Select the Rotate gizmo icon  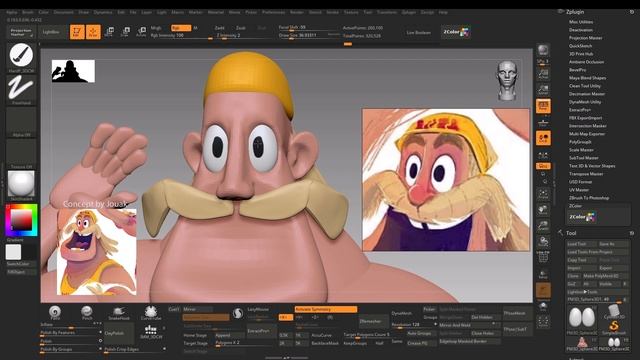[x=141, y=32]
